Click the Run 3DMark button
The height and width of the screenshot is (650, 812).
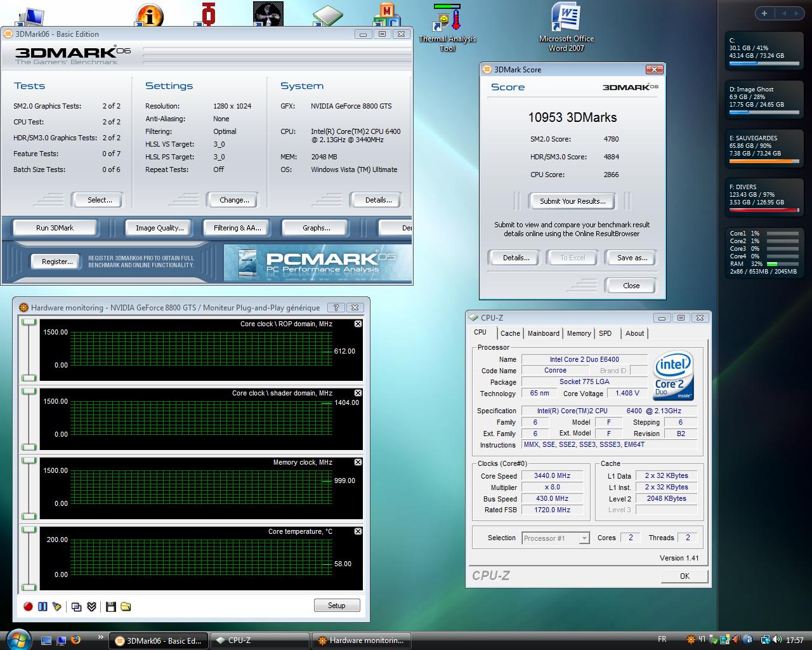(55, 228)
